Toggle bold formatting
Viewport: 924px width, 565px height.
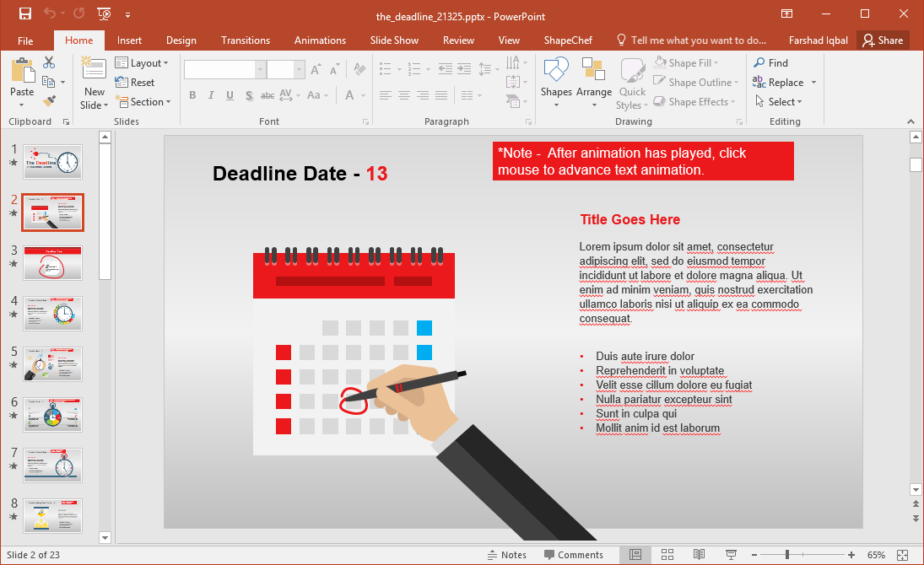[192, 95]
